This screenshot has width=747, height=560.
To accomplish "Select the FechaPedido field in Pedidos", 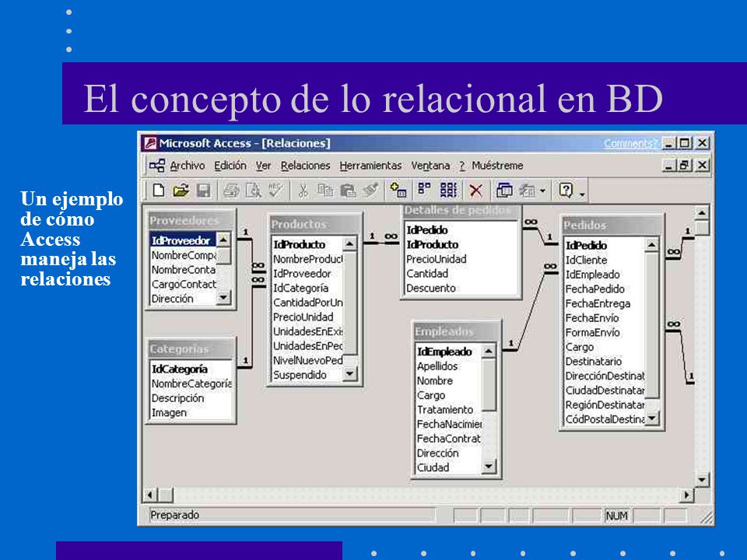I will coord(604,289).
